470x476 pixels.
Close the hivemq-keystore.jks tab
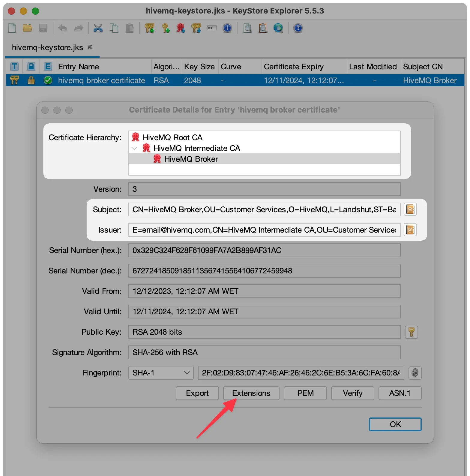point(89,47)
